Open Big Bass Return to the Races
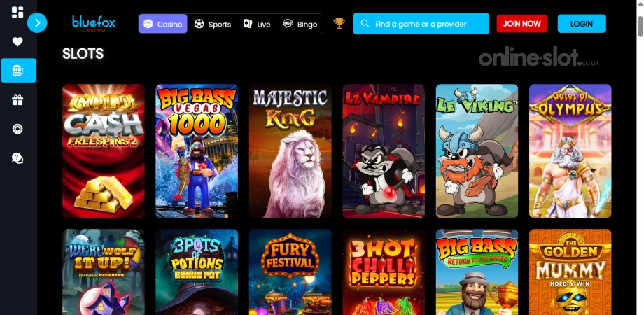This screenshot has height=315, width=644. 477,272
